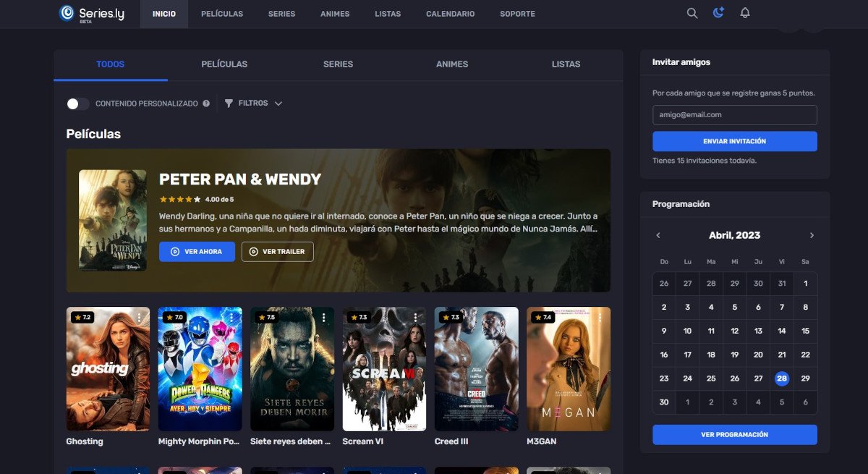Go to the next month with the right chevron
The image size is (868, 474).
coord(812,235)
